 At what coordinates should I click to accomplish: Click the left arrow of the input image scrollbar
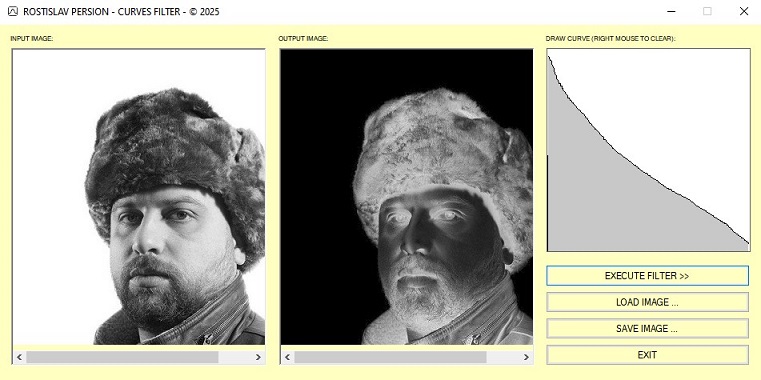click(x=19, y=357)
